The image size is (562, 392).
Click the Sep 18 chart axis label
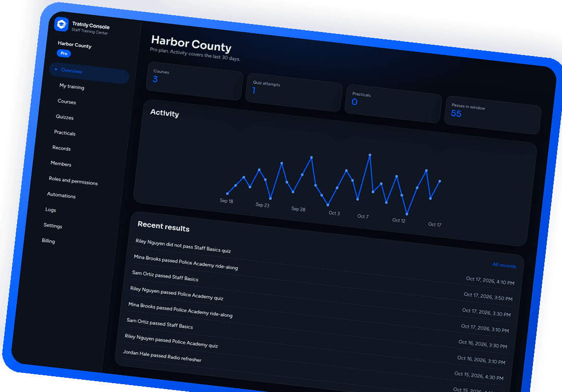pos(226,200)
